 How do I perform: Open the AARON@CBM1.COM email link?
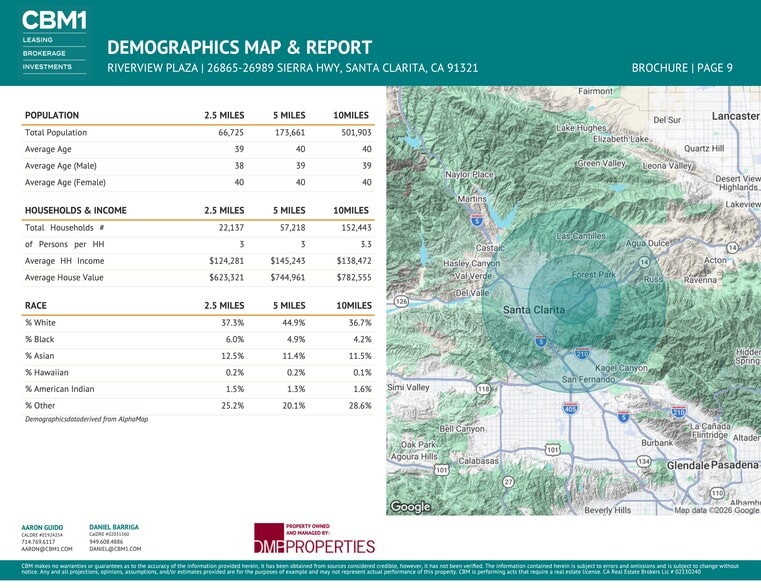pyautogui.click(x=47, y=549)
